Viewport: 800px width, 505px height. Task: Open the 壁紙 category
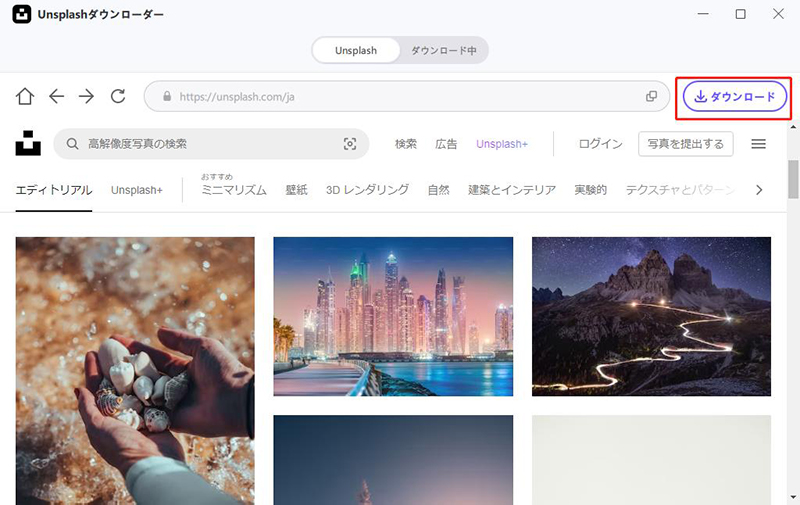coord(296,190)
